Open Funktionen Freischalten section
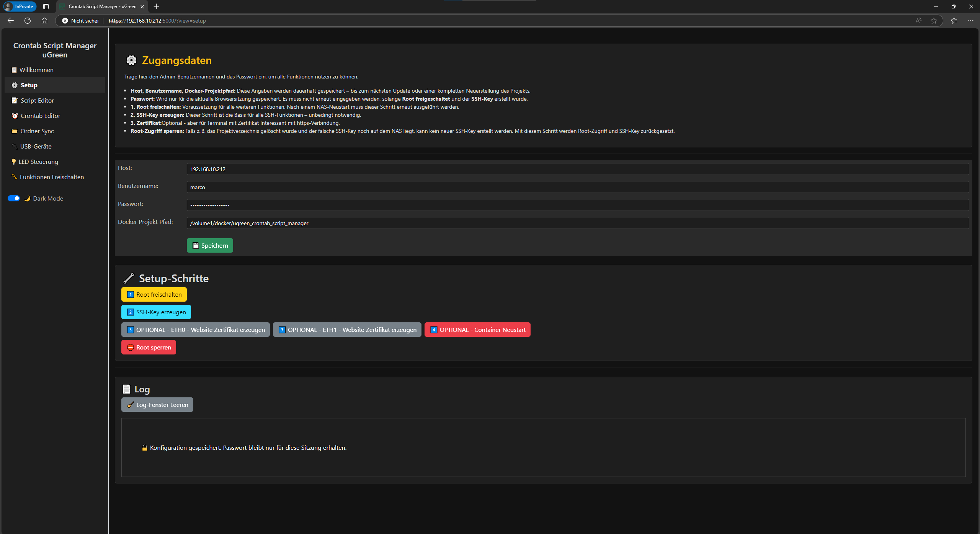Screen dimensions: 980x534 [55, 177]
